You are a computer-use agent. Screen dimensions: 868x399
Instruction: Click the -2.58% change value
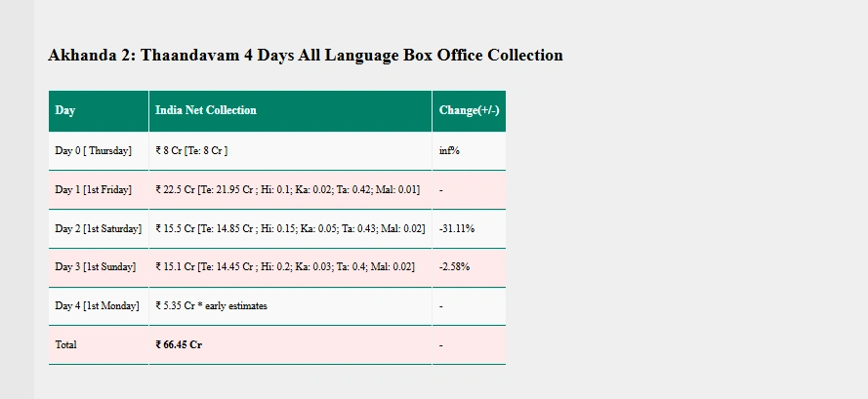pos(454,267)
